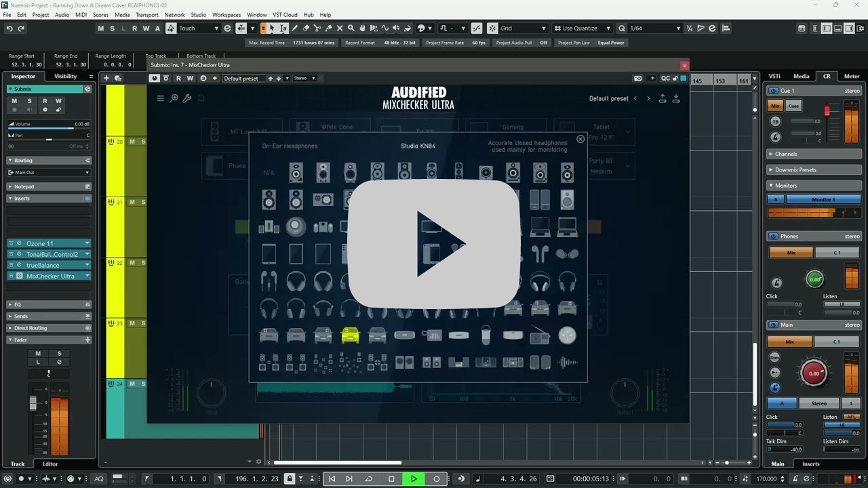Toggle the MixChecker plug-in power button

tap(155, 78)
